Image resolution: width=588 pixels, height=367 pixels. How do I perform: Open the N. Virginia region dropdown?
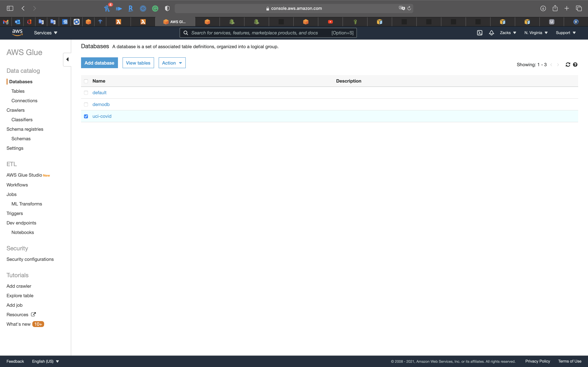point(536,33)
